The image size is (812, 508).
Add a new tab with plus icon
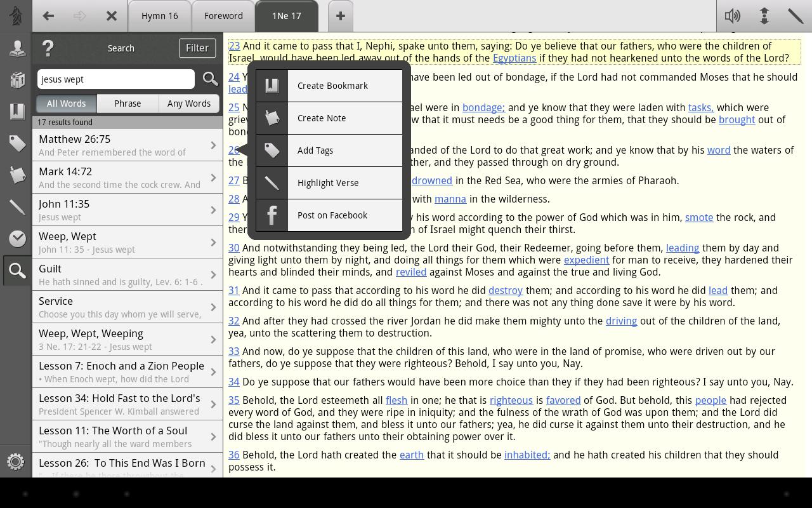point(341,16)
